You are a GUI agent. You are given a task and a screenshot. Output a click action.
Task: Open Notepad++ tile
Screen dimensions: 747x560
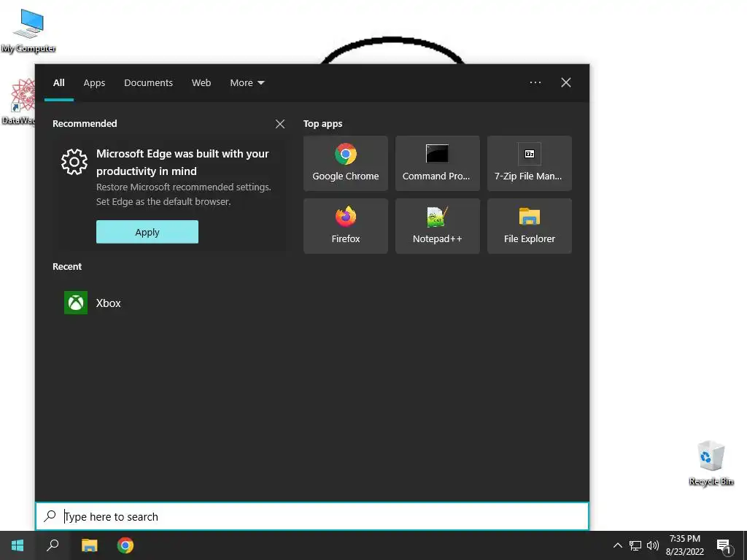[x=438, y=226]
